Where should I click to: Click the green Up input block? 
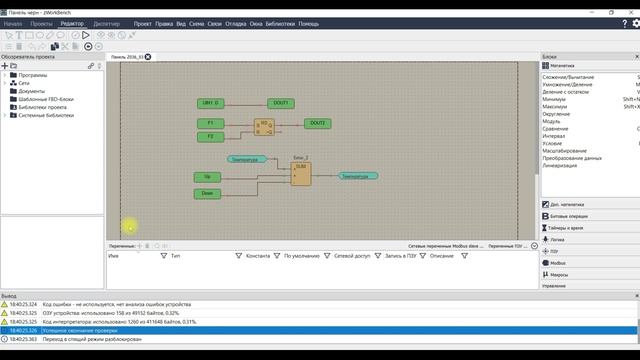[x=207, y=177]
